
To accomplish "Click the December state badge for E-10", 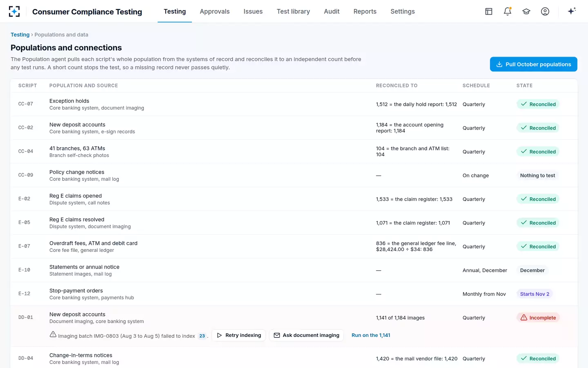I will point(532,270).
